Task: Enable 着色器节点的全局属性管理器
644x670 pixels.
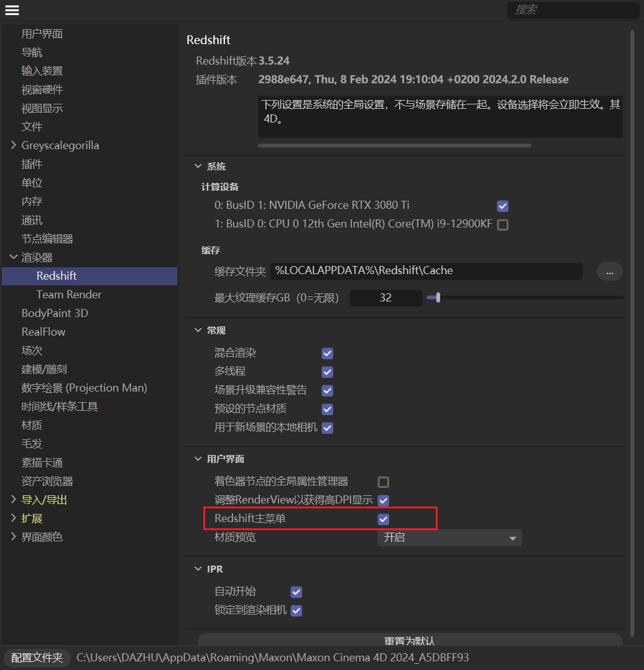Action: [383, 482]
